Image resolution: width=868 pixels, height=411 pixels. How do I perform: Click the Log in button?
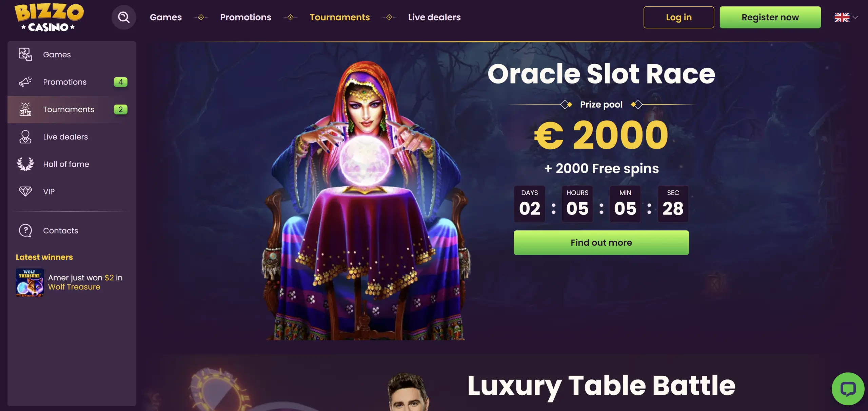coord(679,17)
